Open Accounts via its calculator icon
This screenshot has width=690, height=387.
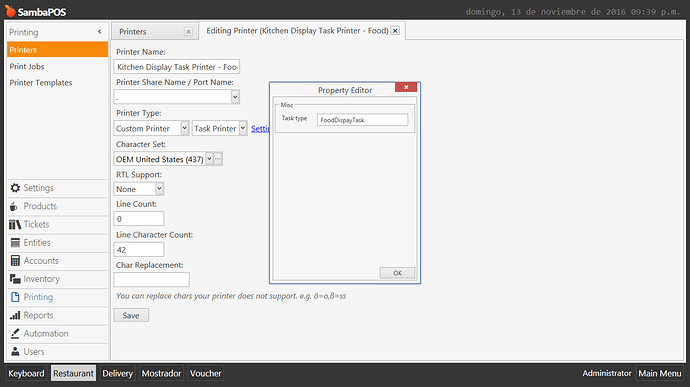(15, 261)
